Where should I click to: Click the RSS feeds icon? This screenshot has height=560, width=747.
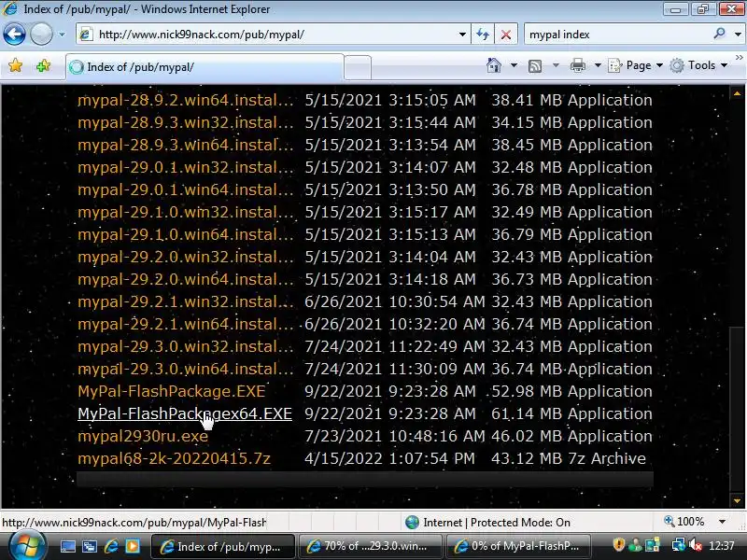click(x=535, y=65)
